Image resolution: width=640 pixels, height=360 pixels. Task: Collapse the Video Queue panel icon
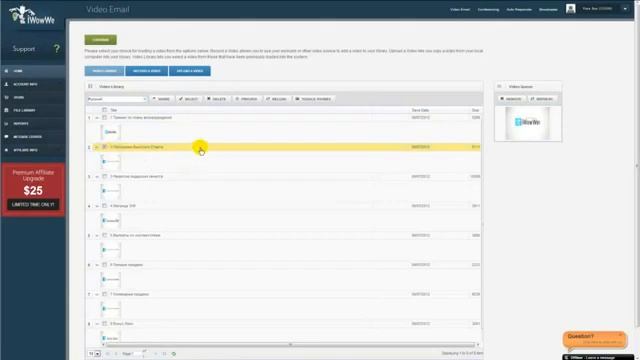point(499,87)
